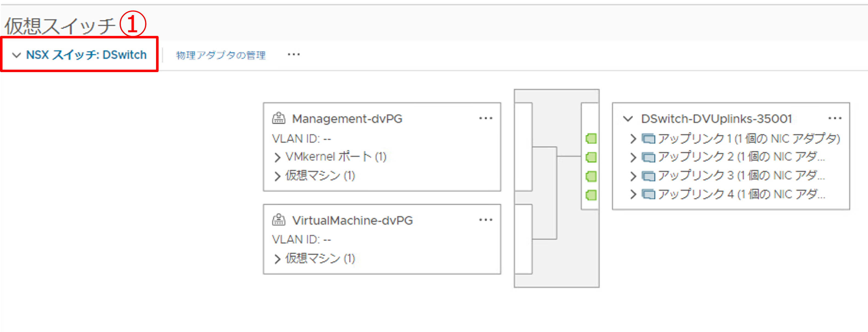Expand アップリンク 2 NIC adapters
Viewport: 868px width, 332px height.
coord(633,157)
